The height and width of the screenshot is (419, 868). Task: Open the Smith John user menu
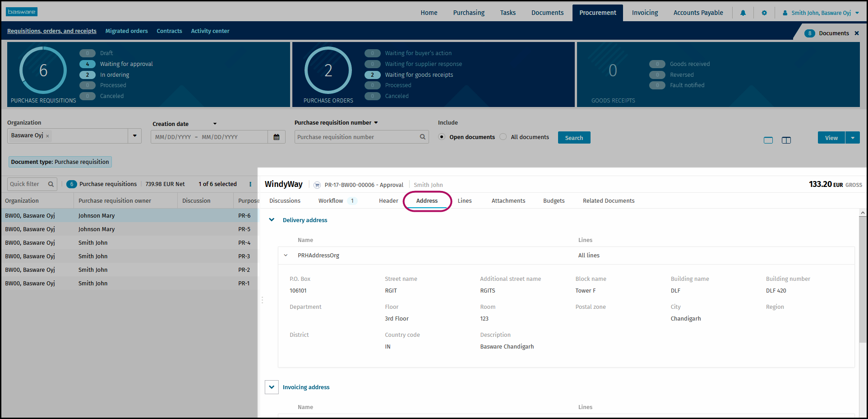821,13
